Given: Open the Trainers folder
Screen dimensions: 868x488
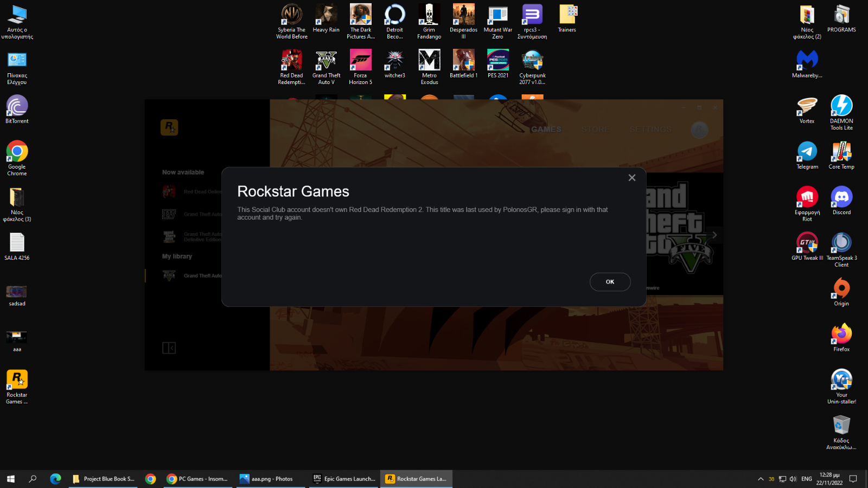Looking at the screenshot, I should click(x=567, y=18).
